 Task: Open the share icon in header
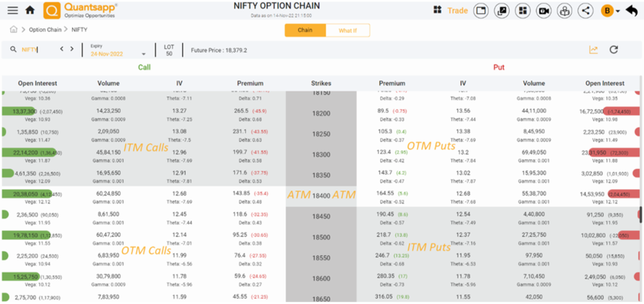[x=585, y=11]
